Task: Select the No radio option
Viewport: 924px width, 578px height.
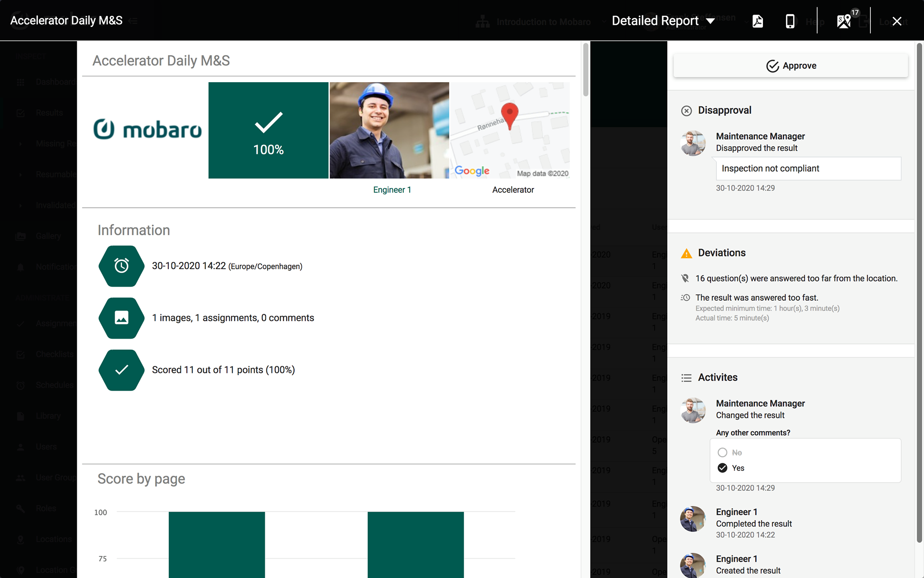Action: (722, 452)
